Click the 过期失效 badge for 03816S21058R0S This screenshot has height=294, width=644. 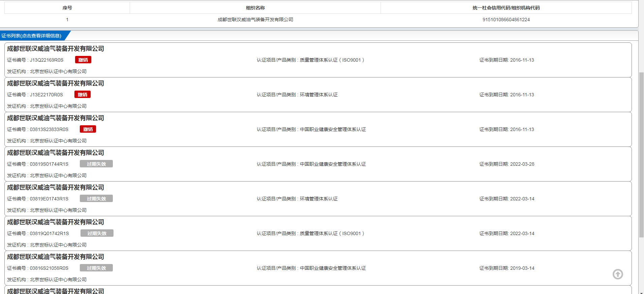coord(96,268)
